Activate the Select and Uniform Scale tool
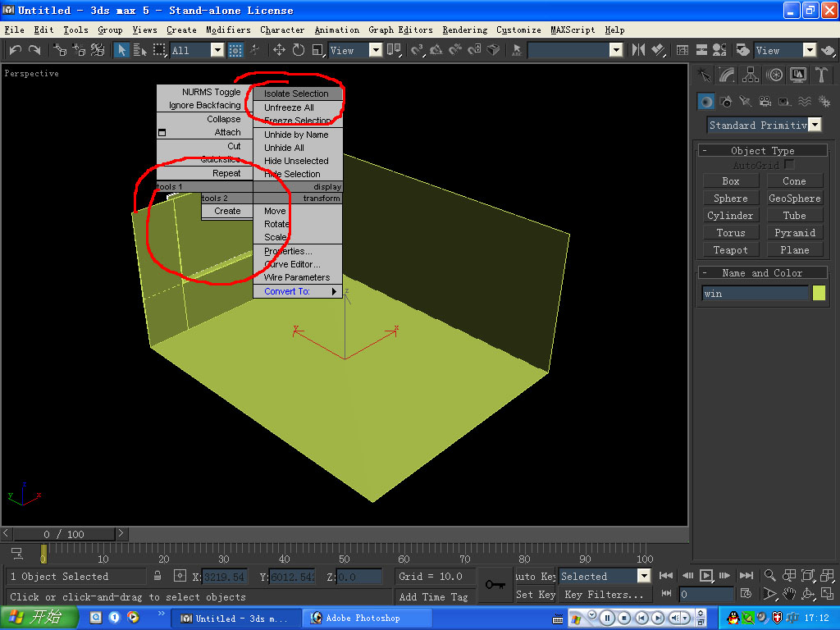This screenshot has height=630, width=840. (317, 50)
